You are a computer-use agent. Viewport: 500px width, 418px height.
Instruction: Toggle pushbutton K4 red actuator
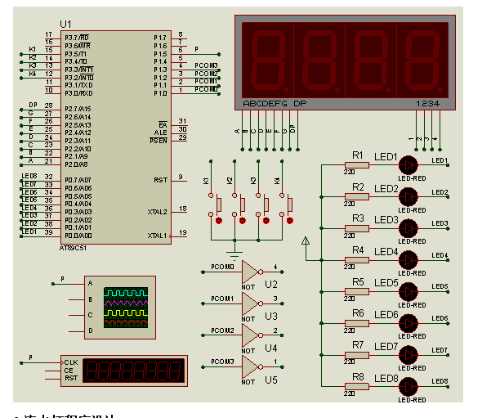(x=290, y=220)
